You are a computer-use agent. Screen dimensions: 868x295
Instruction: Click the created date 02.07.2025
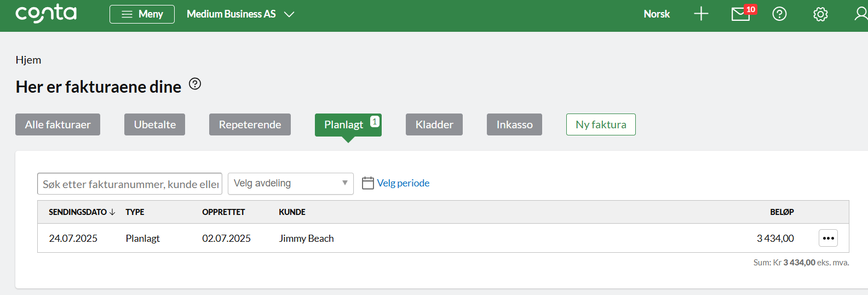click(x=226, y=239)
